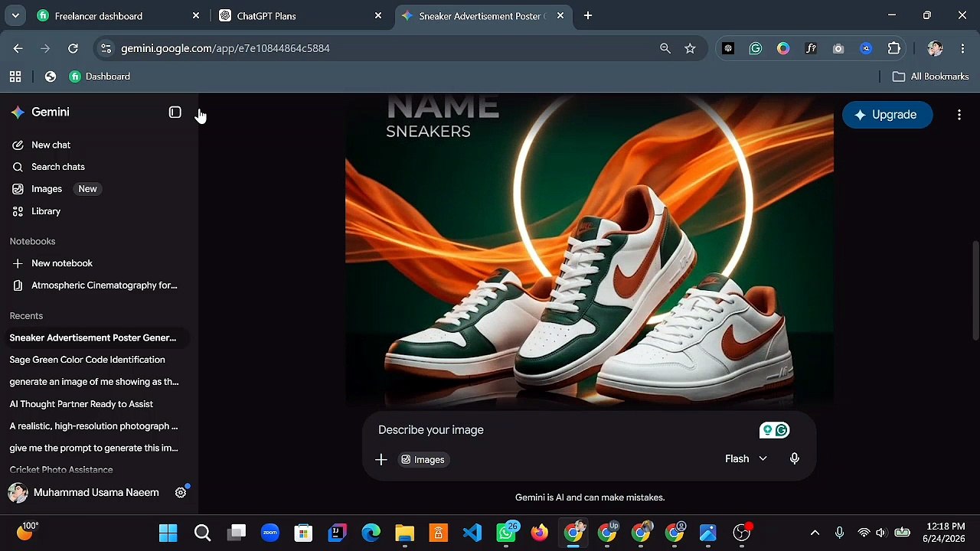Click the 'f?' font finder extension
The width and height of the screenshot is (980, 551).
pos(811,48)
